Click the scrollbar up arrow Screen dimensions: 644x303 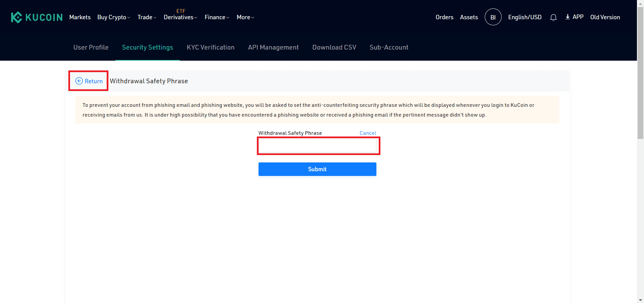pos(641,3)
